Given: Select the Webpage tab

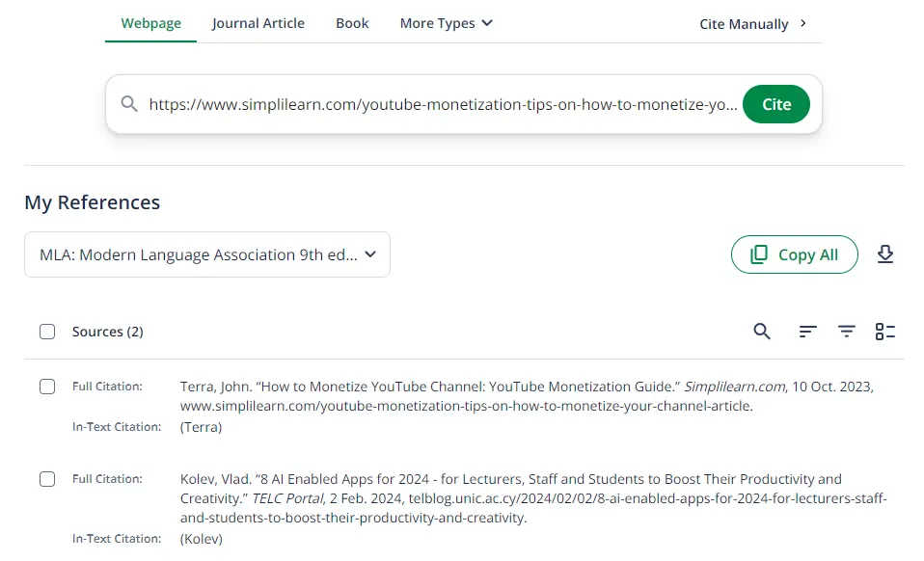Looking at the screenshot, I should click(x=150, y=23).
